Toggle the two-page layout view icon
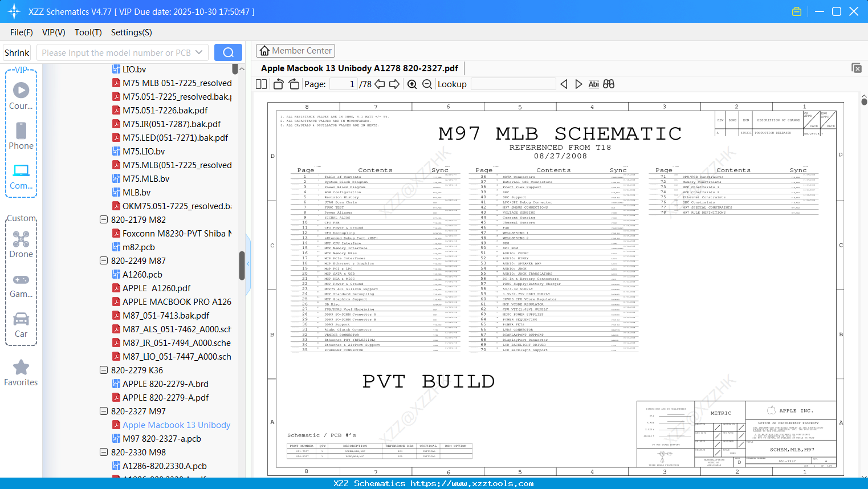Viewport: 868px width, 489px height. pos(261,84)
